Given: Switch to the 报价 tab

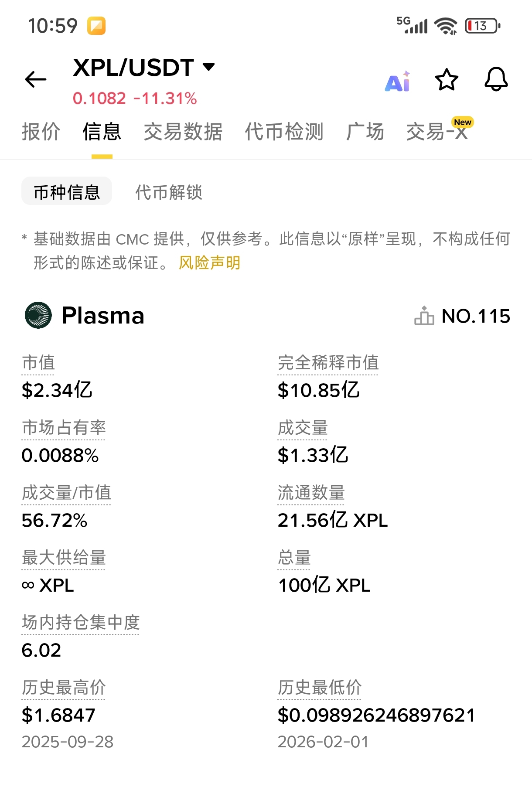Looking at the screenshot, I should click(x=41, y=132).
